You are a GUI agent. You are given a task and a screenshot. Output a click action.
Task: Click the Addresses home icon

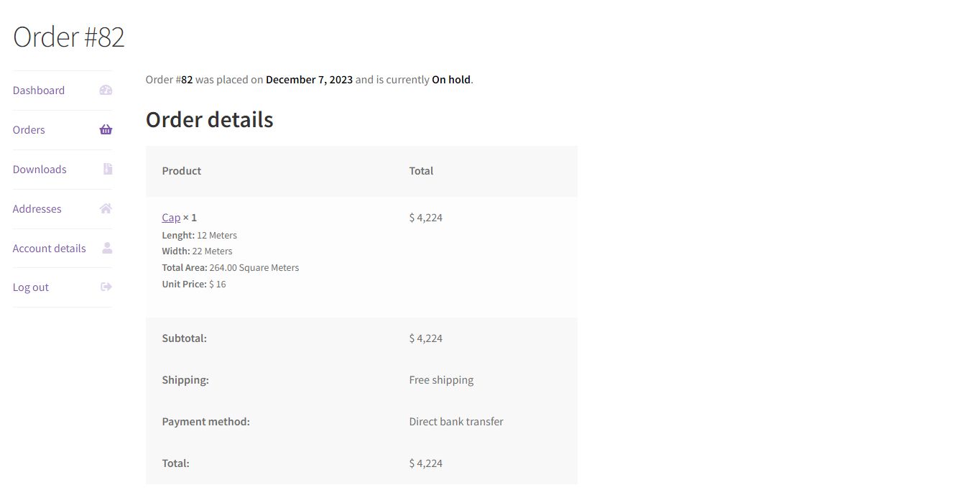tap(106, 208)
